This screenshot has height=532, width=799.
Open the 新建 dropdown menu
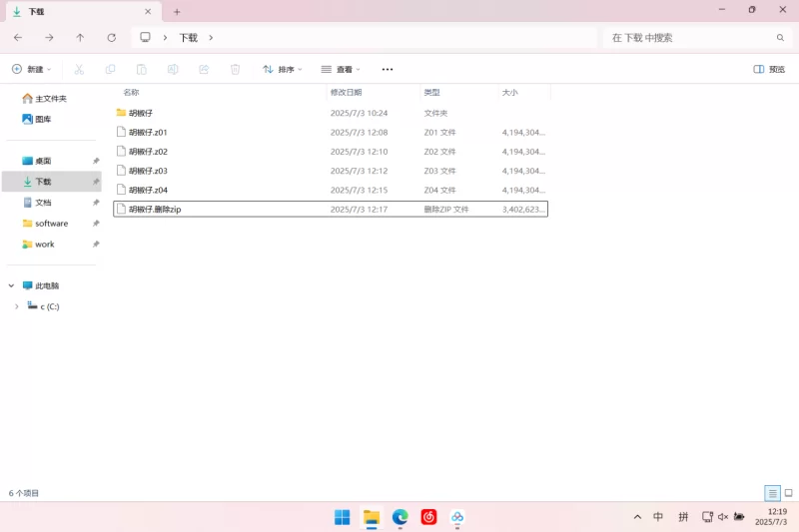[x=32, y=69]
